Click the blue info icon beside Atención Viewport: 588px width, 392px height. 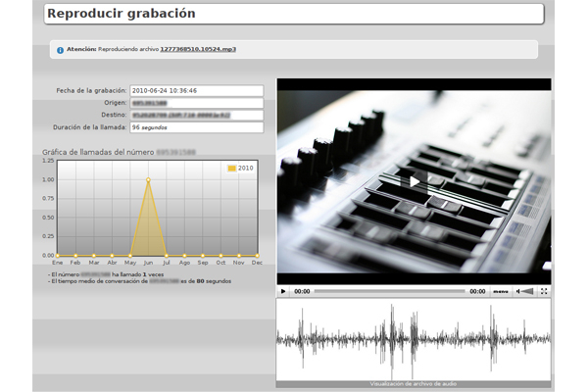60,49
